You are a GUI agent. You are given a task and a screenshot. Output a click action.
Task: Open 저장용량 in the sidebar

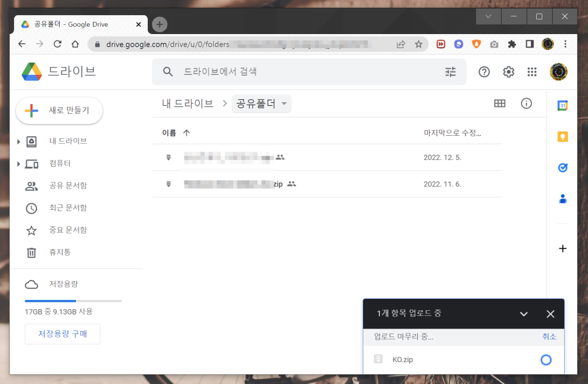(63, 284)
